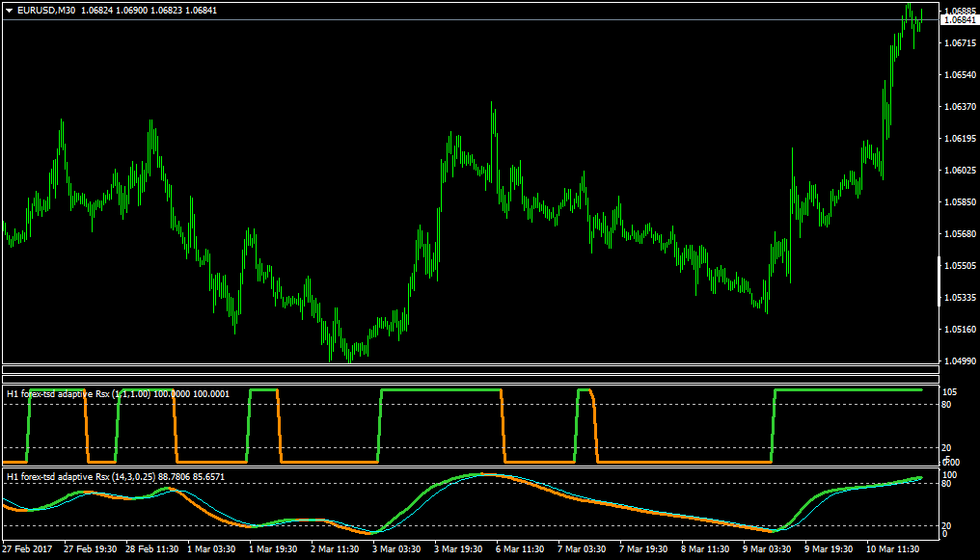The height and width of the screenshot is (560, 980).
Task: Click the 1.04990 price axis label
Action: click(961, 361)
